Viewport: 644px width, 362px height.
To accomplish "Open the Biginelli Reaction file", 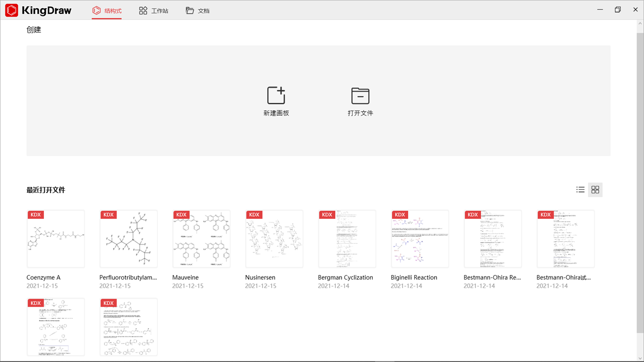I will point(420,239).
